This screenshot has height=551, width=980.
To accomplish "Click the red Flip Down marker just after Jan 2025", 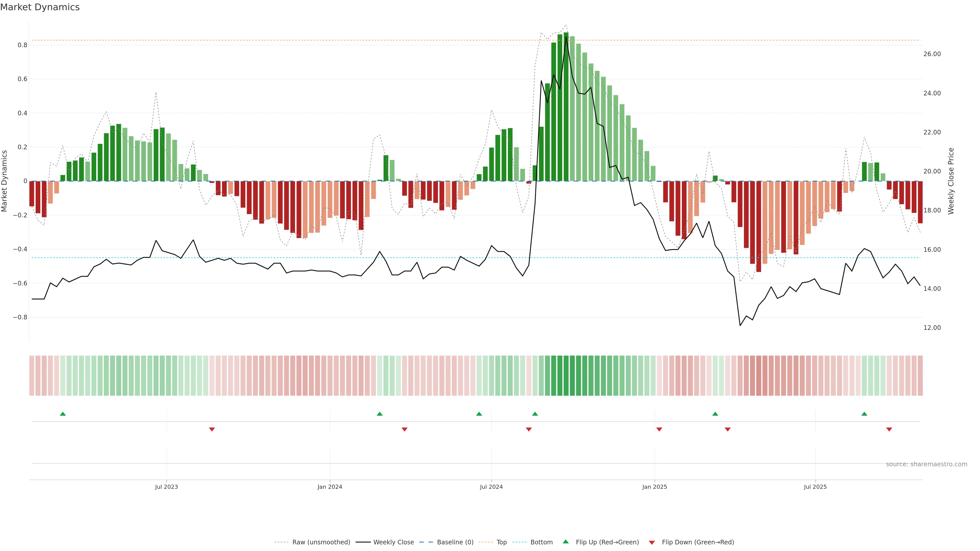I will pos(659,429).
